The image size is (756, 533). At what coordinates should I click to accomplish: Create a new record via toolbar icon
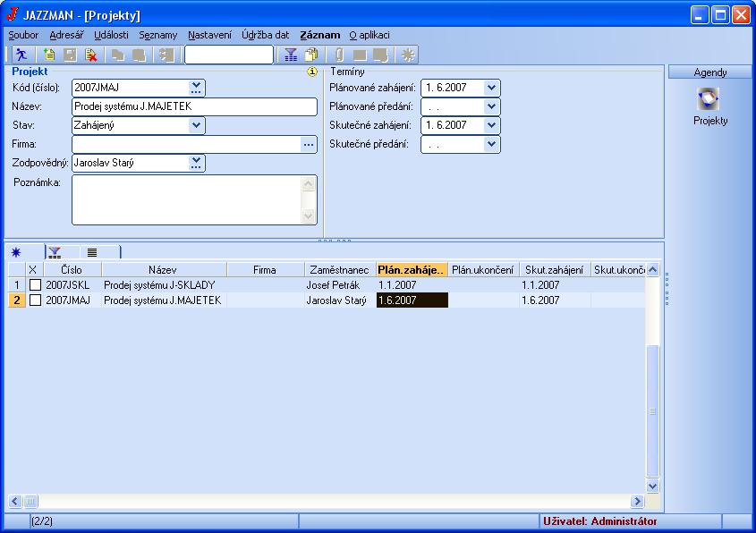tap(48, 55)
